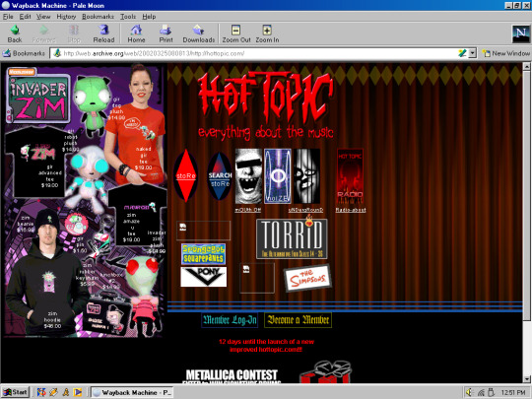Click the red gift box image
The image size is (532, 399).
(325, 372)
